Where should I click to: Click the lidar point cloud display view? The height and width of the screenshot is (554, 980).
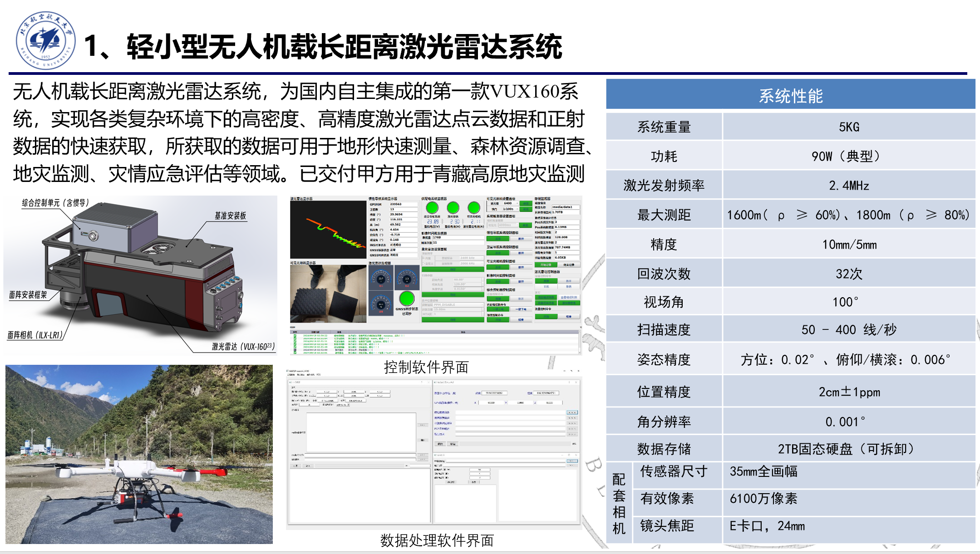click(x=328, y=230)
